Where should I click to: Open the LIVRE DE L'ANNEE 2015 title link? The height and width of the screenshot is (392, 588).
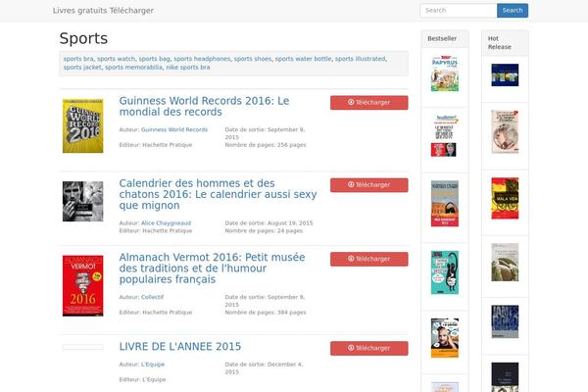click(180, 347)
